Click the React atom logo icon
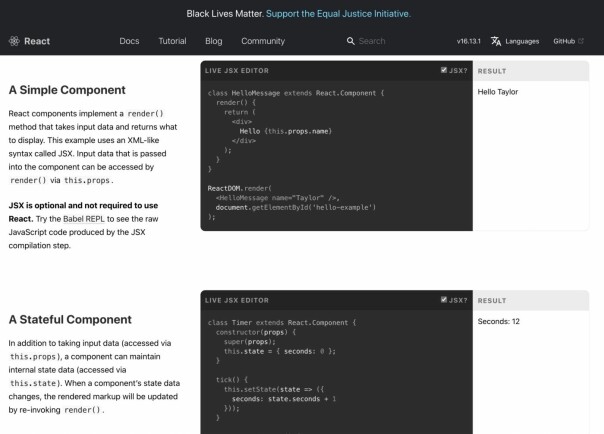Image resolution: width=604 pixels, height=434 pixels. 14,41
